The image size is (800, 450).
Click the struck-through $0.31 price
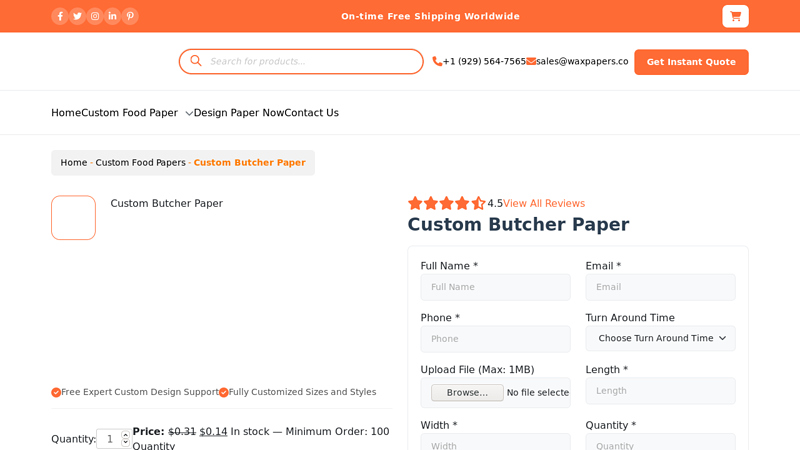point(182,432)
